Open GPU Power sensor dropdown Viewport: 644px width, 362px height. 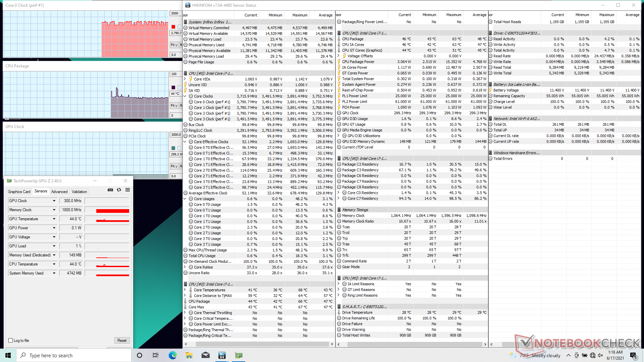click(x=54, y=228)
